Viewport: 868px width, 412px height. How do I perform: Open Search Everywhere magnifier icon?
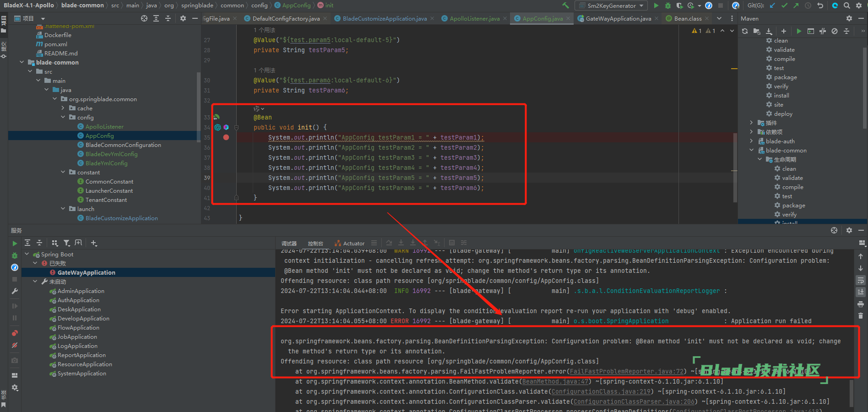[847, 5]
